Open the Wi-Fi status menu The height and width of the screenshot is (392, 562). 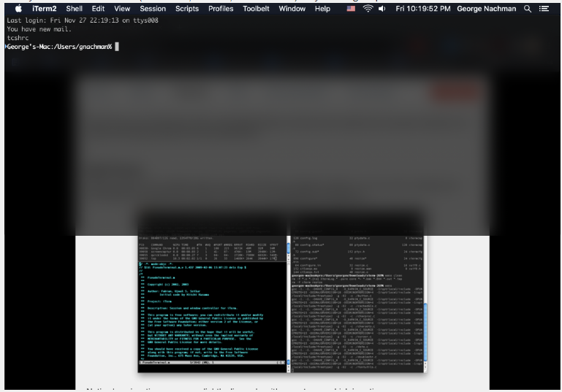[x=368, y=9]
